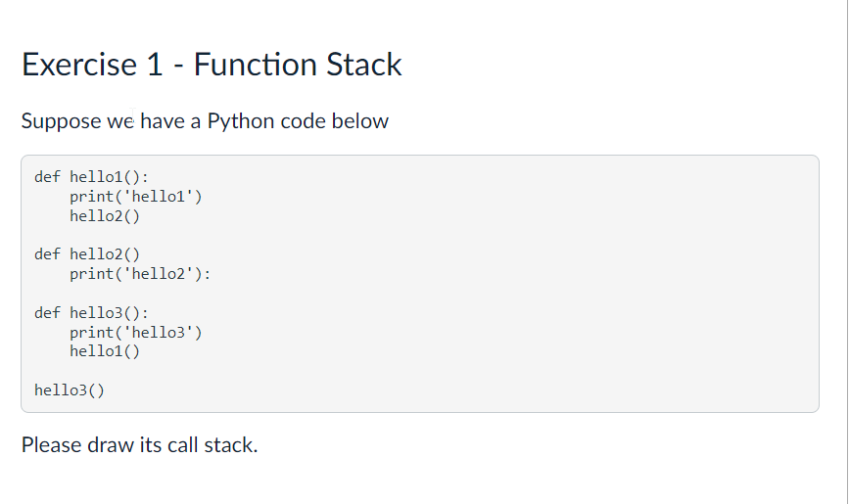Select the number "1" in the heading
Image resolution: width=850 pixels, height=504 pixels.
click(155, 65)
